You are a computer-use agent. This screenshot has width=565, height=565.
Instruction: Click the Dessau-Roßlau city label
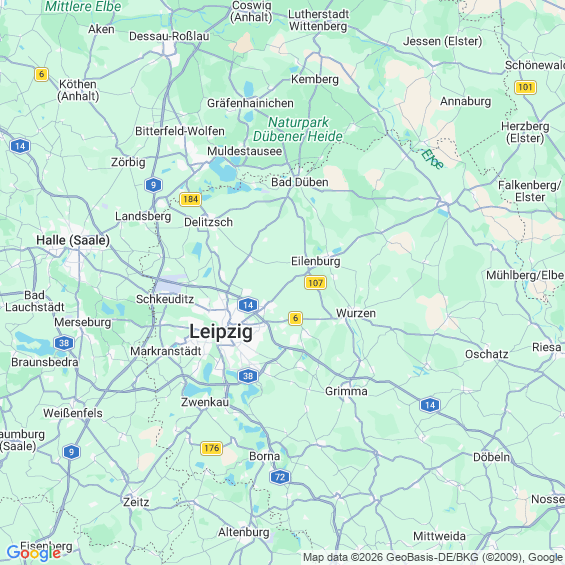tap(169, 36)
